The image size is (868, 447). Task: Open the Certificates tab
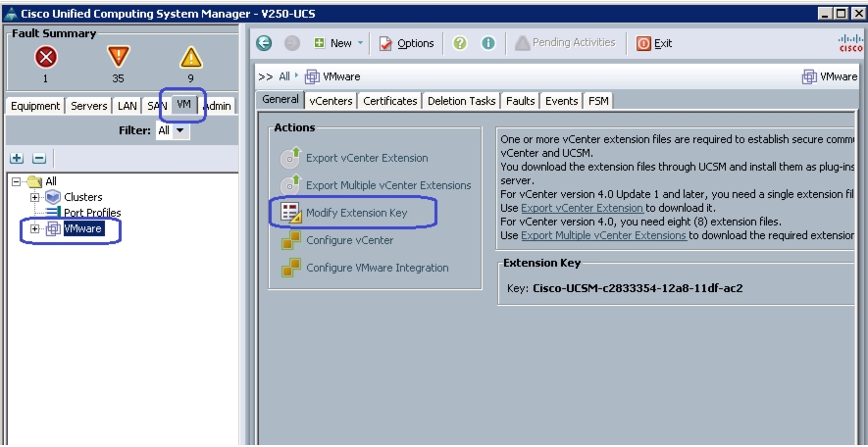(x=389, y=101)
